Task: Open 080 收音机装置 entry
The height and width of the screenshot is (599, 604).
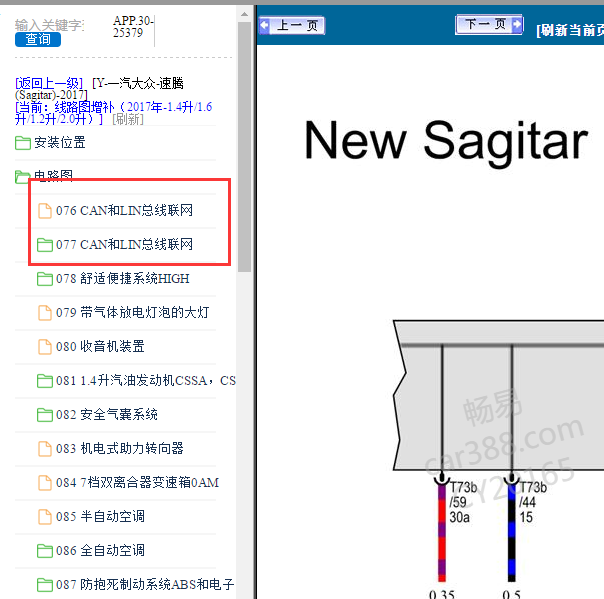Action: (100, 346)
